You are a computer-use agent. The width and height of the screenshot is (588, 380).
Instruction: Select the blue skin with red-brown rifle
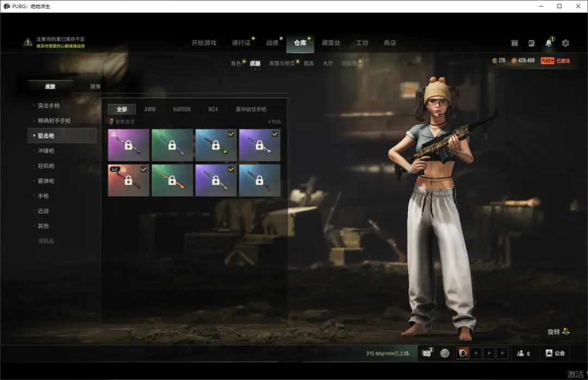tap(260, 180)
